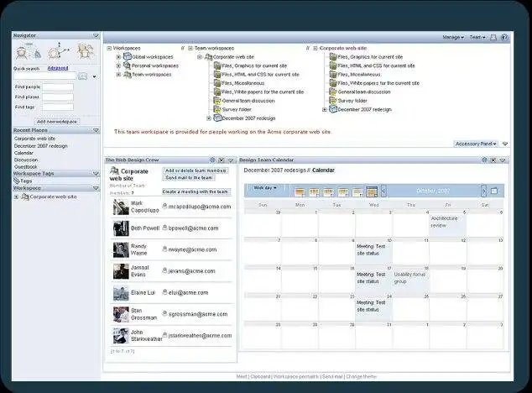Image resolution: width=532 pixels, height=393 pixels.
Task: Expand December 2007 redesign in Team workspaces tree
Action: pos(209,118)
